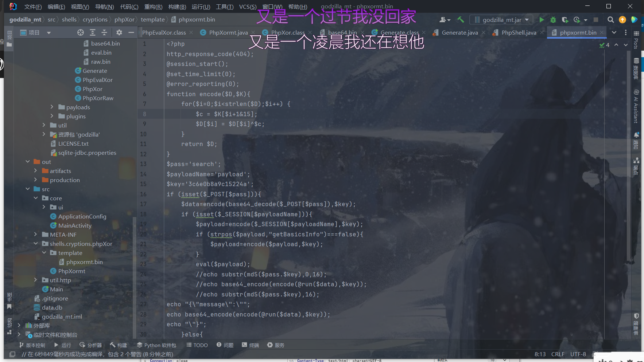Click the orange update arrow icon
Viewport: 644px width, 362px height.
pos(622,20)
